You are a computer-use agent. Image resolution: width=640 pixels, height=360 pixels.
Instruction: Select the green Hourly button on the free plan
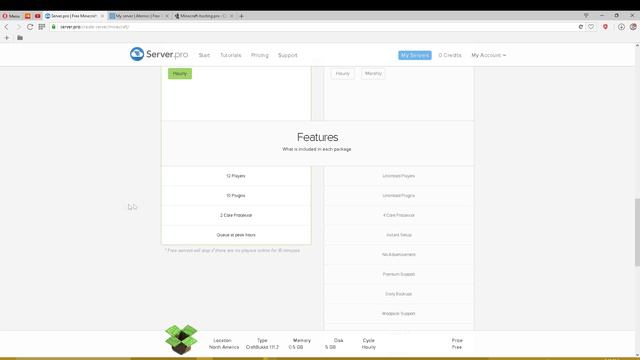tap(180, 73)
